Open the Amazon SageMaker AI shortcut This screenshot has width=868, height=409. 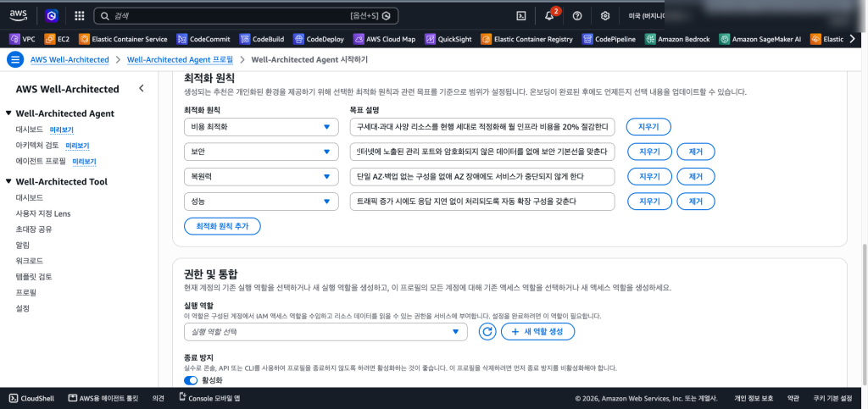coord(760,39)
